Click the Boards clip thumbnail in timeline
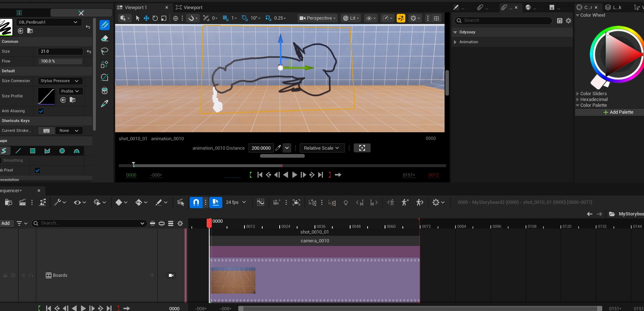 [233, 280]
